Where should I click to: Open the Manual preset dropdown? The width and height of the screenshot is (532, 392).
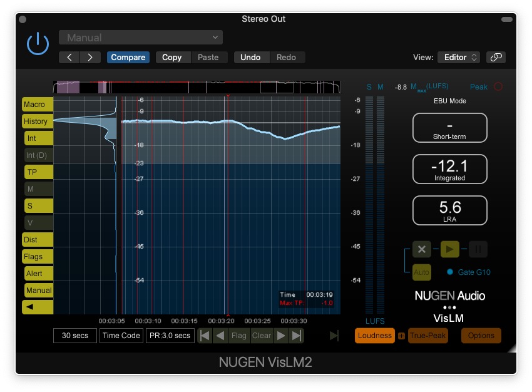(x=141, y=38)
